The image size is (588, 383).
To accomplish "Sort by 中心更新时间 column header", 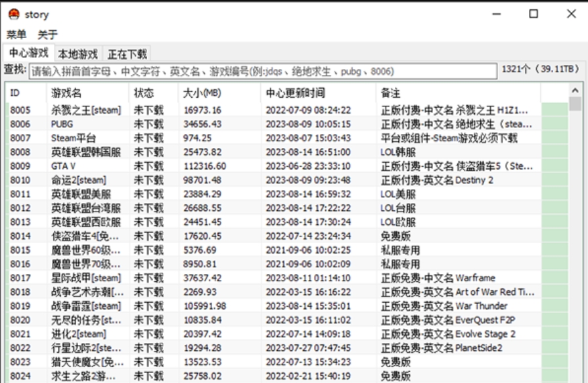I will (295, 93).
